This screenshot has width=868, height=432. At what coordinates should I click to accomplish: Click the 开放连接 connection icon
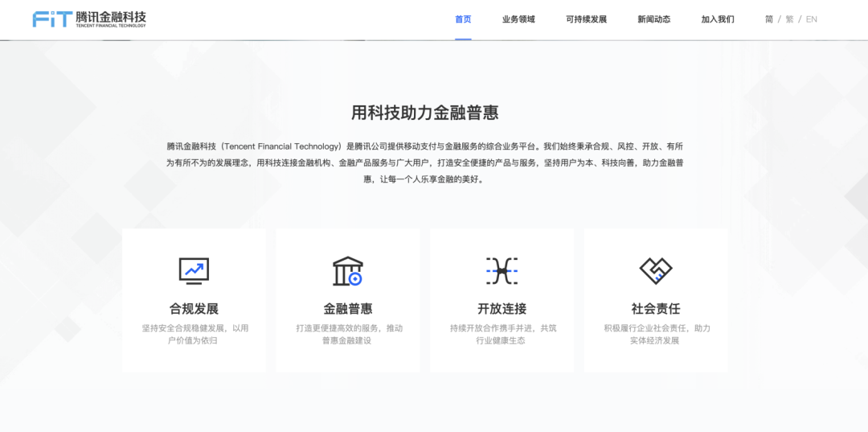click(502, 271)
